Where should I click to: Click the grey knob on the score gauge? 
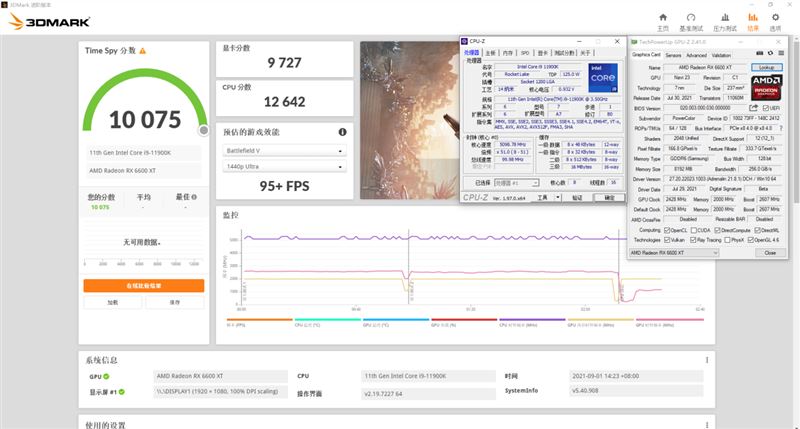[204, 131]
